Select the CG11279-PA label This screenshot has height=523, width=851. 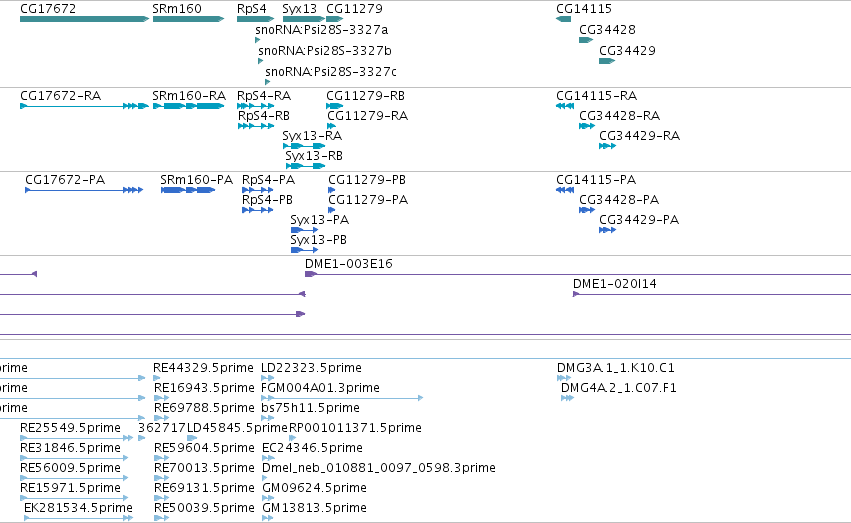tap(368, 200)
